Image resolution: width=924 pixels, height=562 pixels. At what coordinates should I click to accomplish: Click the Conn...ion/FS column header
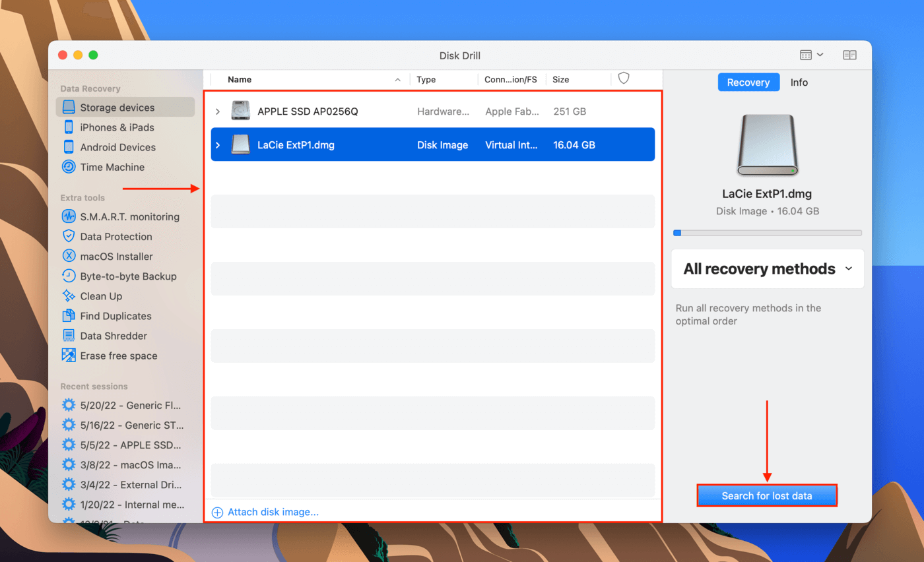click(512, 79)
